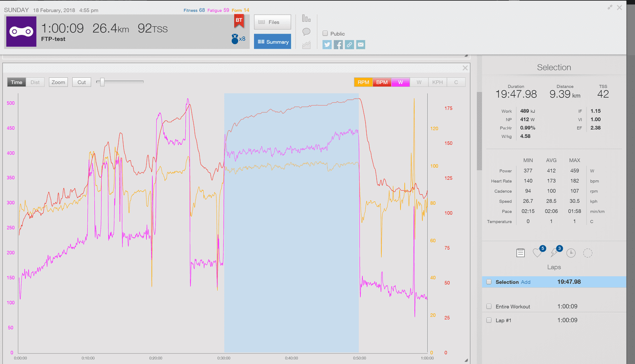Image resolution: width=635 pixels, height=364 pixels.
Task: Toggle the BPM heart rate series
Action: [382, 82]
